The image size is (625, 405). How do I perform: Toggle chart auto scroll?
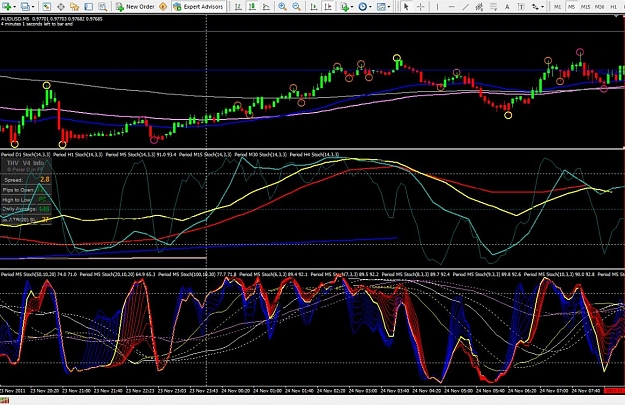pos(314,6)
